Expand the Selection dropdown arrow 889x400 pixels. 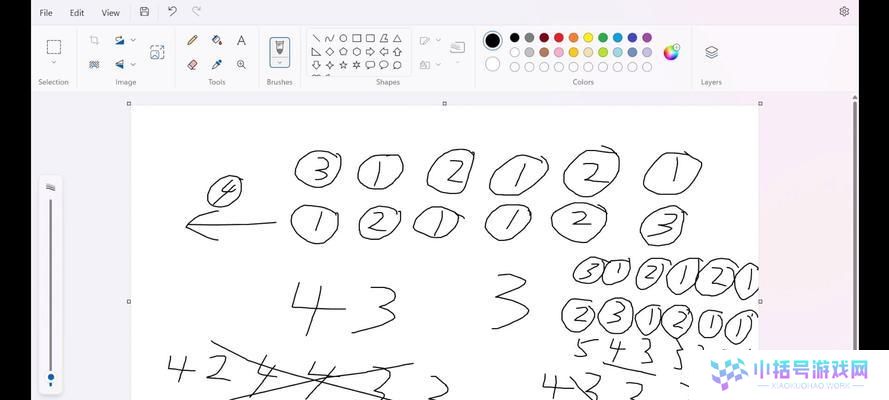click(x=54, y=62)
